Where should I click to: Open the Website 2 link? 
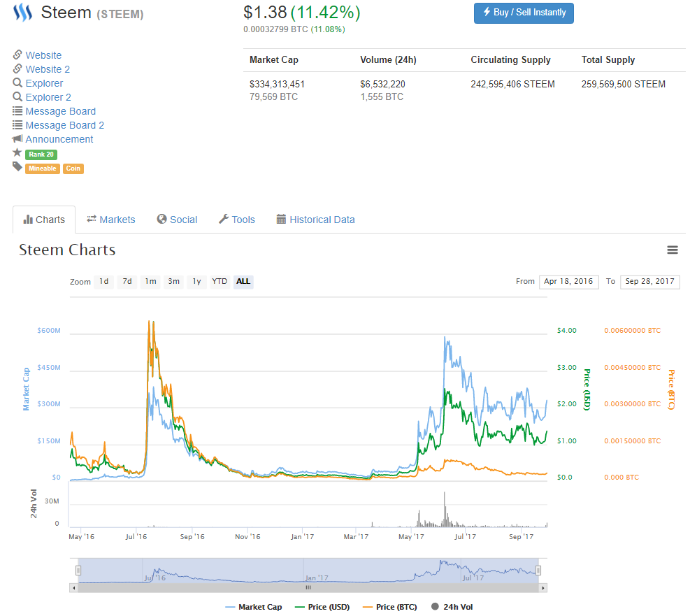(48, 69)
